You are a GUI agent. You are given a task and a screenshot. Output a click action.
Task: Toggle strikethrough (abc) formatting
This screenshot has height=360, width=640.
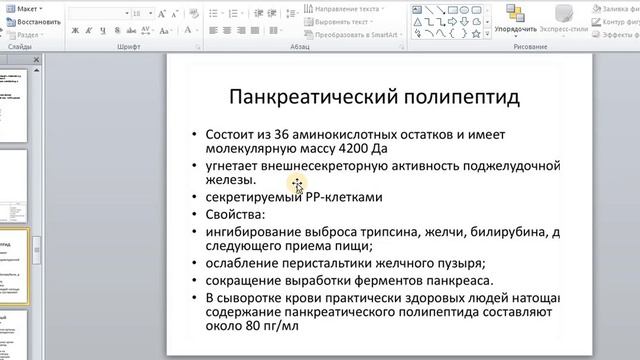click(x=131, y=31)
